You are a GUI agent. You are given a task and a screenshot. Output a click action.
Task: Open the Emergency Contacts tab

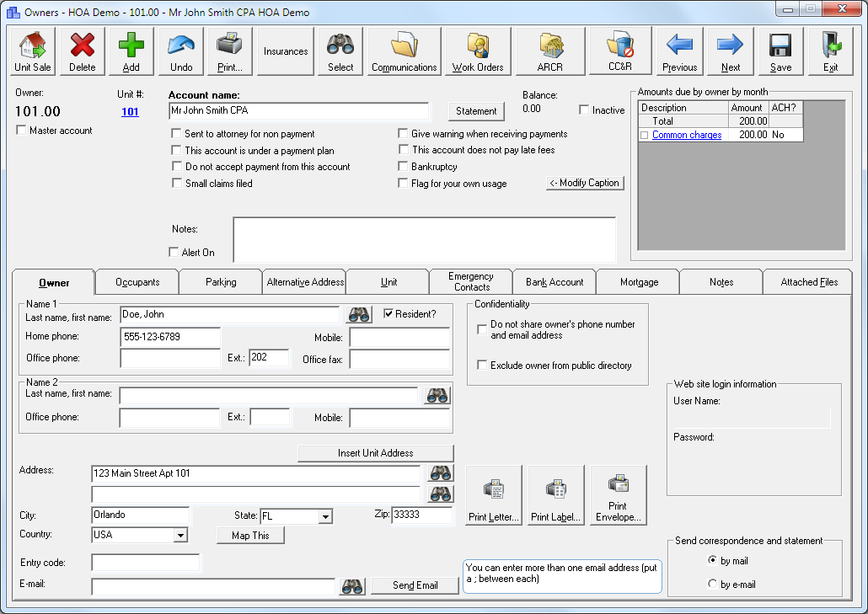coord(470,281)
